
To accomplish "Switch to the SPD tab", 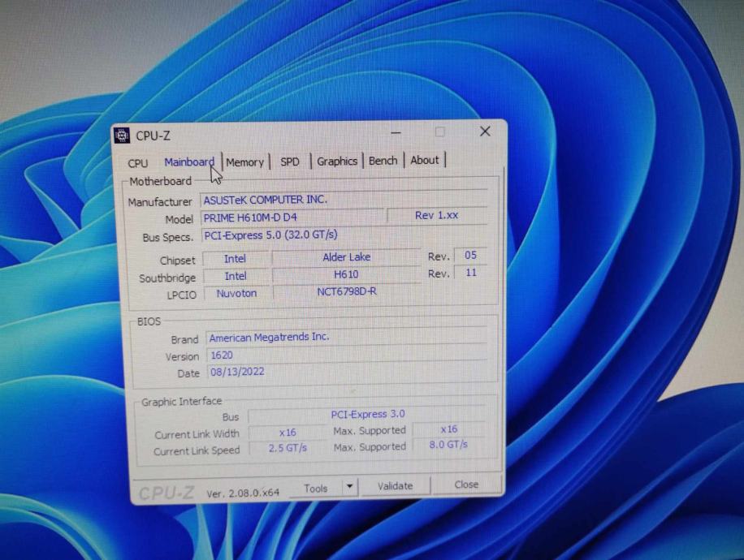I will click(290, 162).
